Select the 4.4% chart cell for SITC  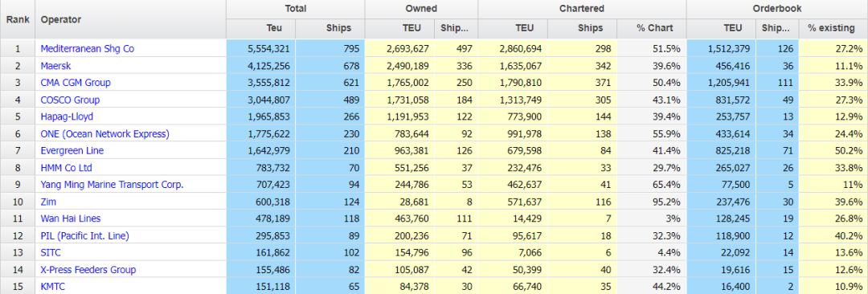click(x=652, y=253)
